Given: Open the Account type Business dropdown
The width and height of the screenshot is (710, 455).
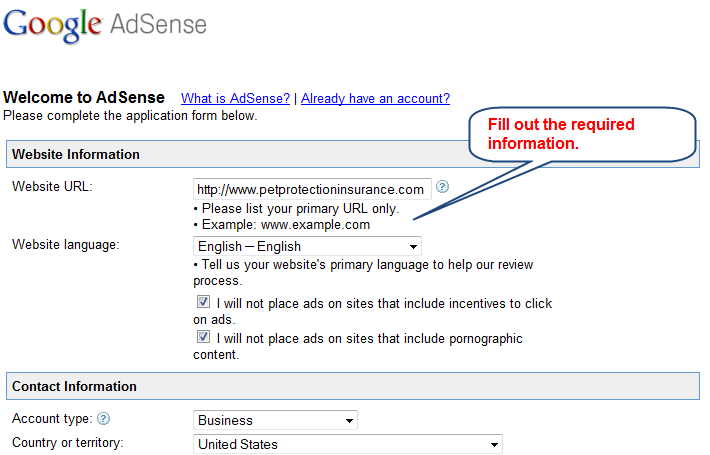Looking at the screenshot, I should click(275, 420).
